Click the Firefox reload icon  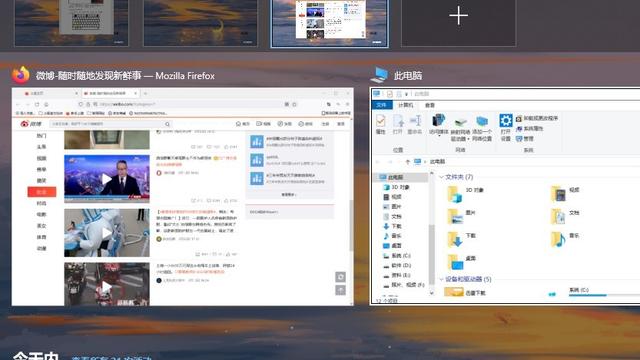tap(37, 104)
